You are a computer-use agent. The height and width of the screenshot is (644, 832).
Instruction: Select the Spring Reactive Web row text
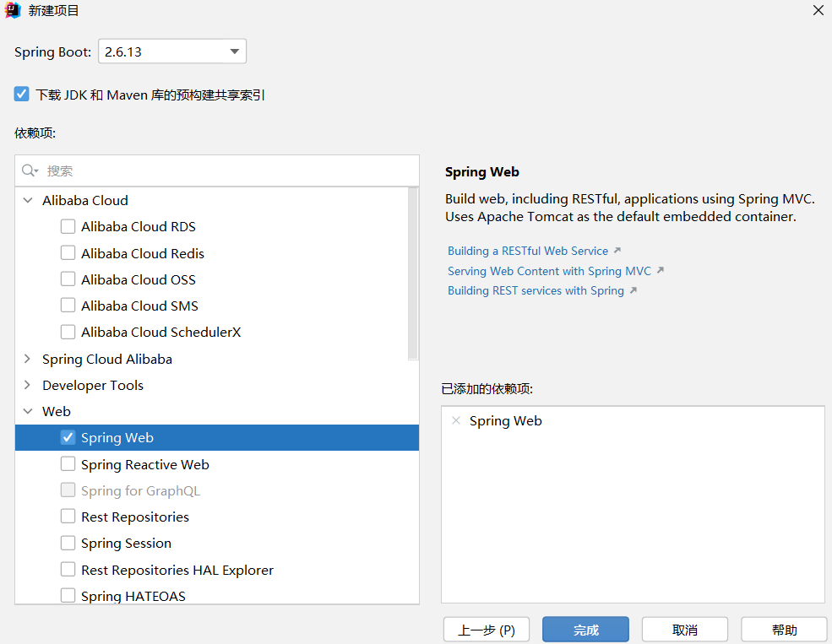144,464
